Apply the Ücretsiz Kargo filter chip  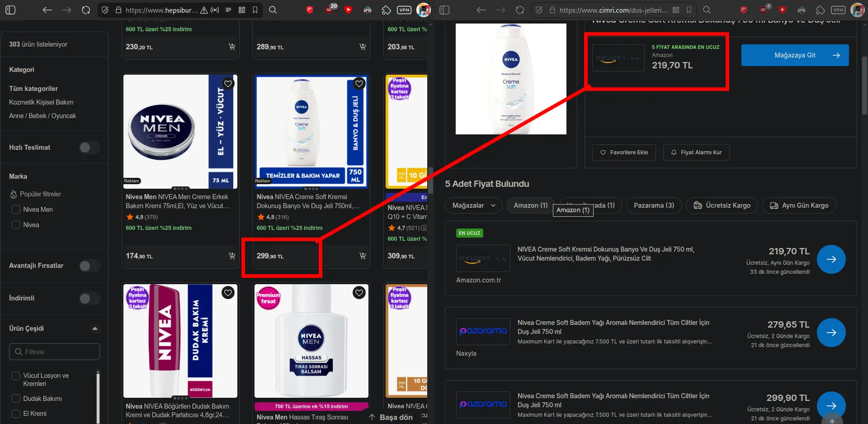click(722, 205)
